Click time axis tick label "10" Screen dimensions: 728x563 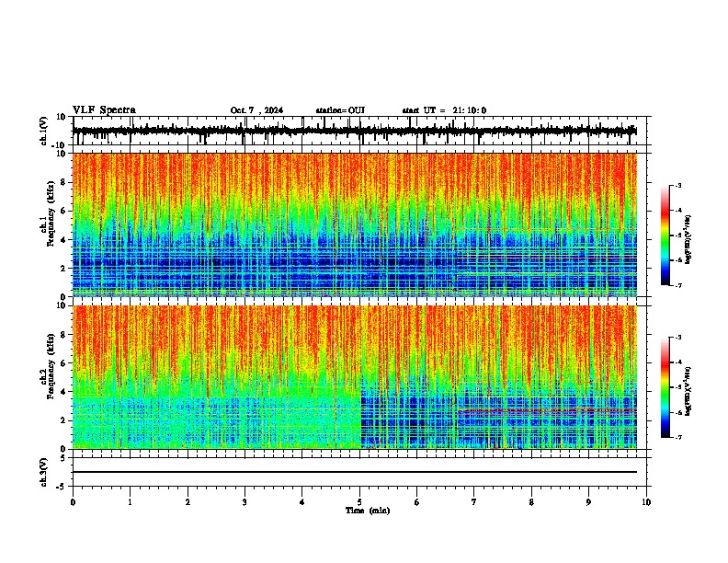pos(646,502)
